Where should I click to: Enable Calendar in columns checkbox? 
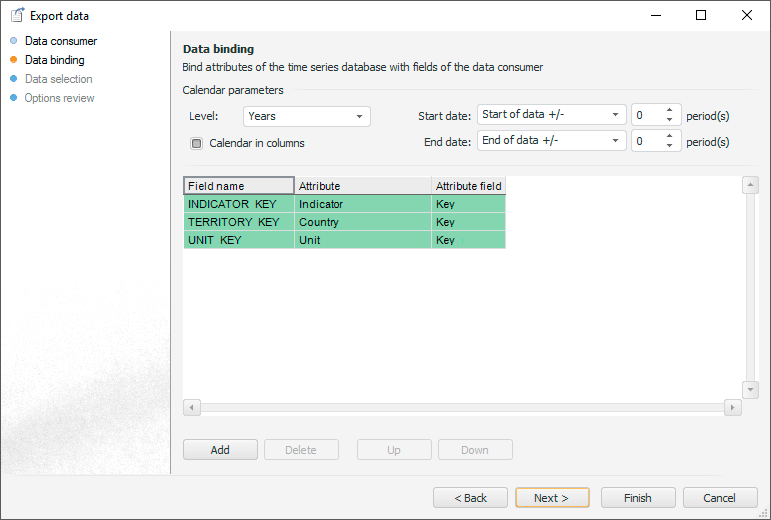(x=197, y=143)
